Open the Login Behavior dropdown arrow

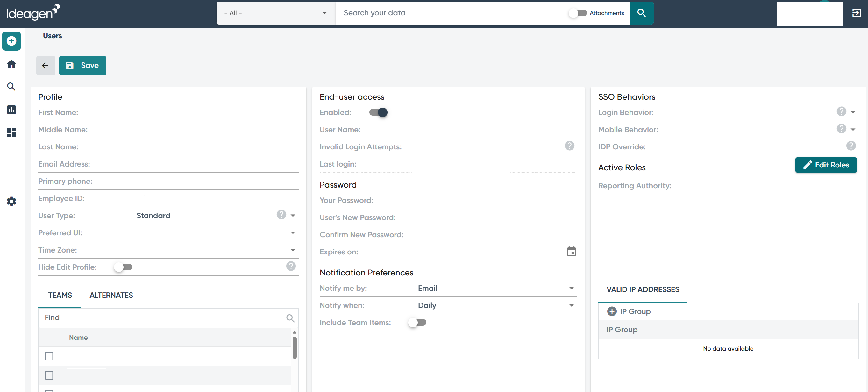coord(853,112)
